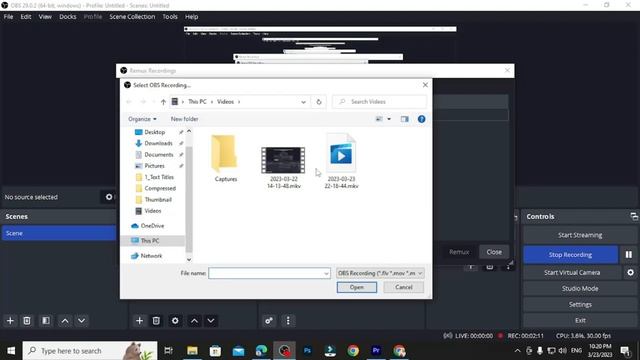Open Photoshop from the taskbar

[x=307, y=351]
